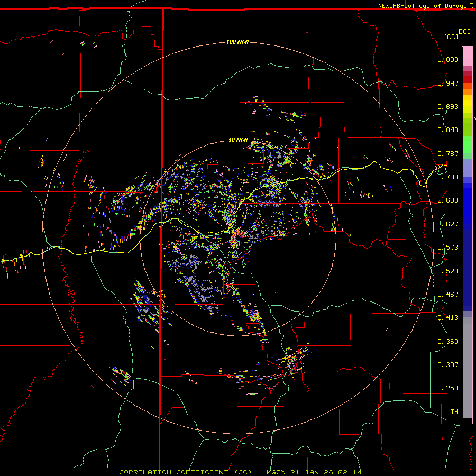Click the 100 NMI range ring label
The width and height of the screenshot is (476, 476).
[237, 42]
